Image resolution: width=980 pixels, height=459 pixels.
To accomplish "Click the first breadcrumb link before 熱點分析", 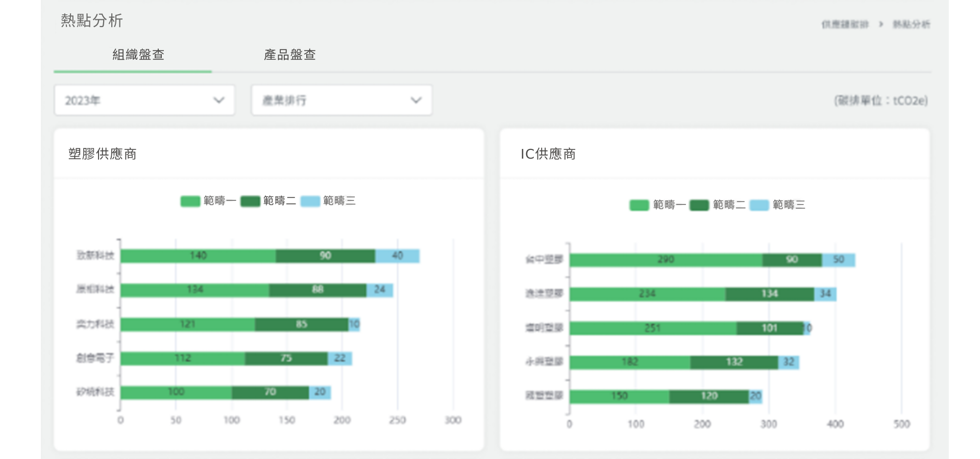I will click(x=844, y=24).
